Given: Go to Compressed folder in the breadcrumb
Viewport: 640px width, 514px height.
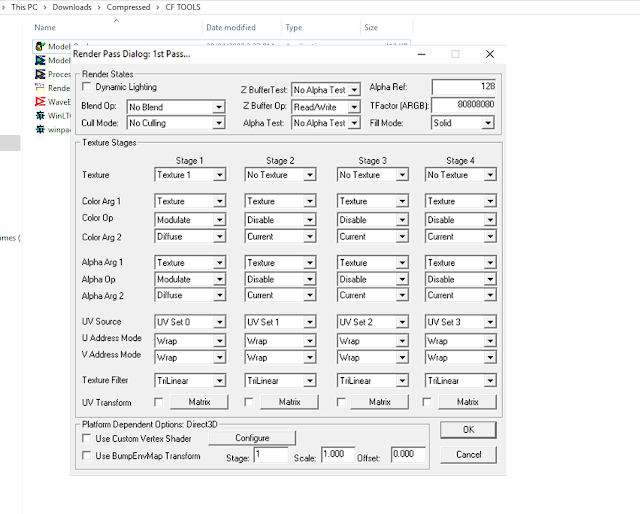Looking at the screenshot, I should click(128, 7).
